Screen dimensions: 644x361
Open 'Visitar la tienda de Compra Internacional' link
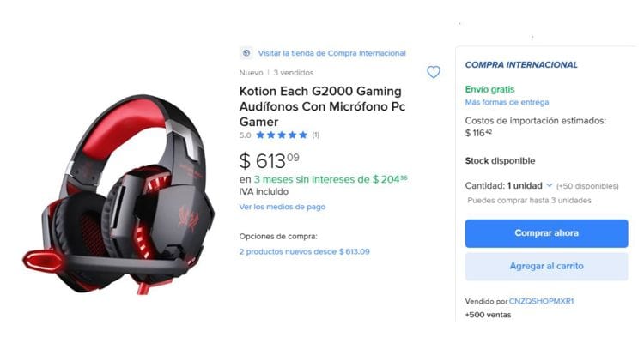point(331,53)
